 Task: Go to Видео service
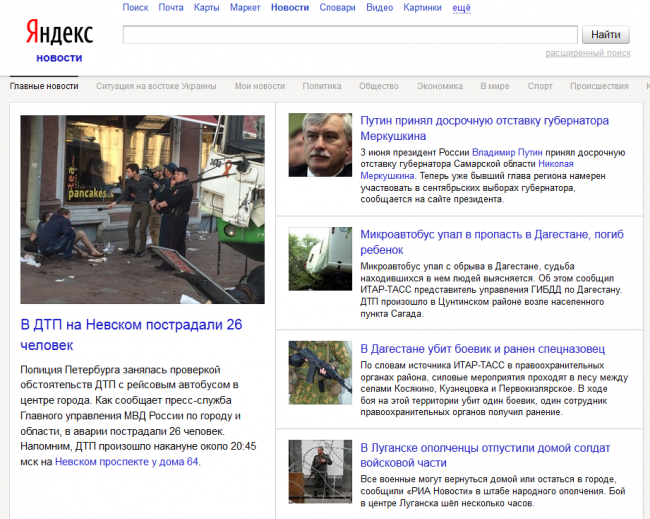379,7
